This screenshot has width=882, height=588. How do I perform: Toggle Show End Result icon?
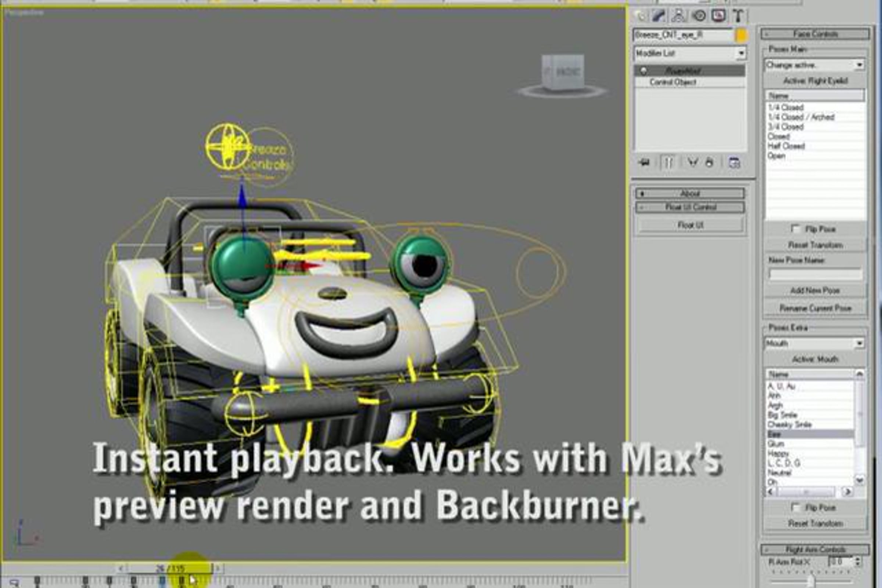tap(668, 163)
